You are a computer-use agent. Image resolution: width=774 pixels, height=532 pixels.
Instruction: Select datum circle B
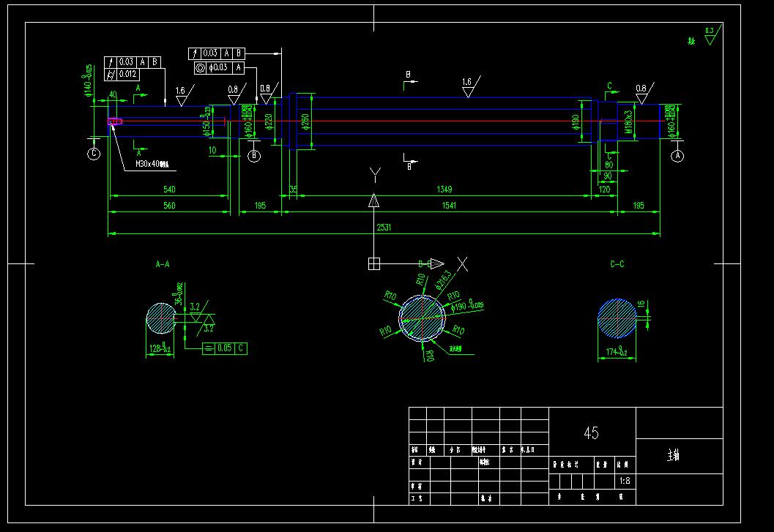point(253,156)
